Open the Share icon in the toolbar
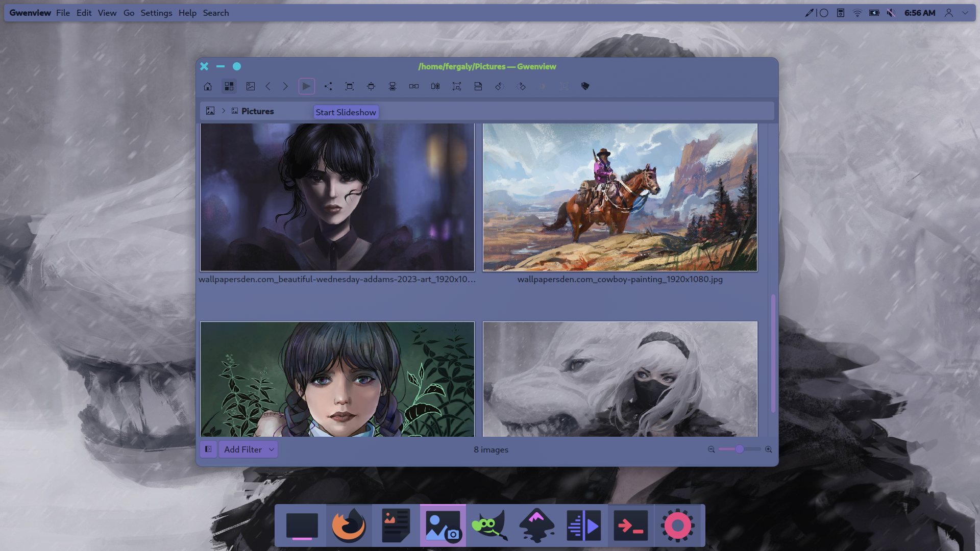Viewport: 980px width, 551px height. tap(328, 86)
